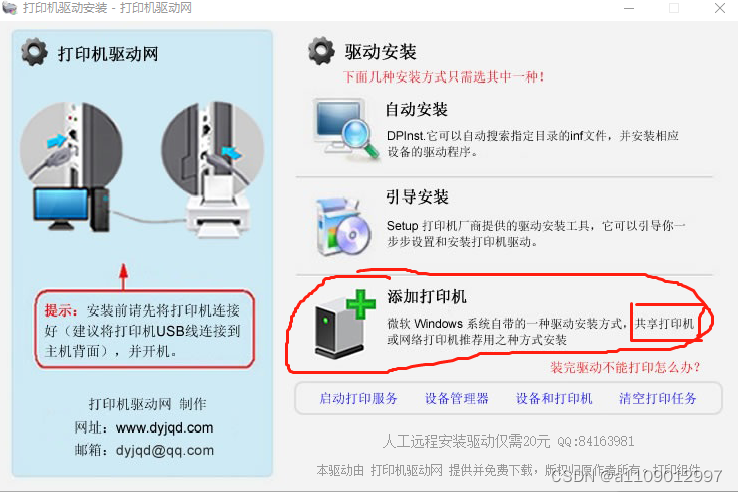
Task: Open 设备和打印机 link
Action: [x=554, y=398]
